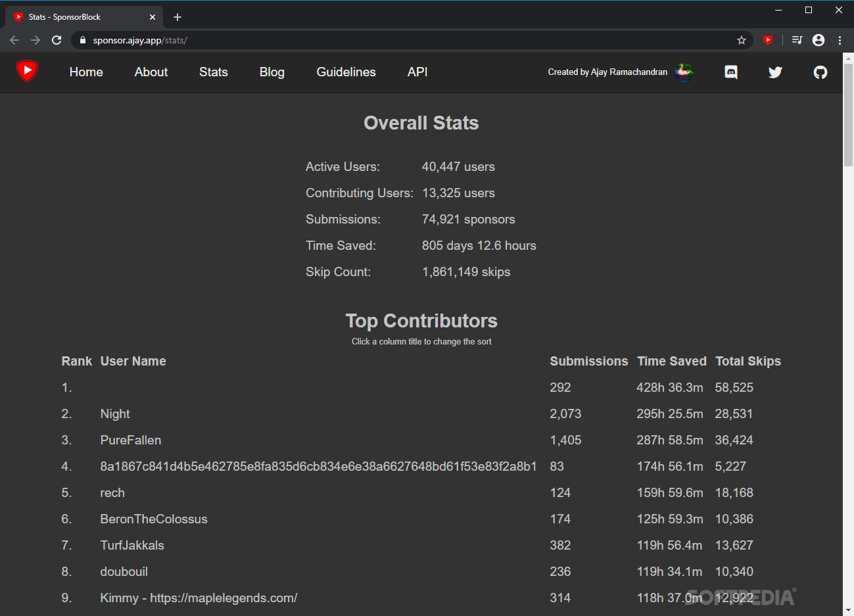Click the 382 submissions cell
This screenshot has height=616, width=854.
[x=560, y=546]
